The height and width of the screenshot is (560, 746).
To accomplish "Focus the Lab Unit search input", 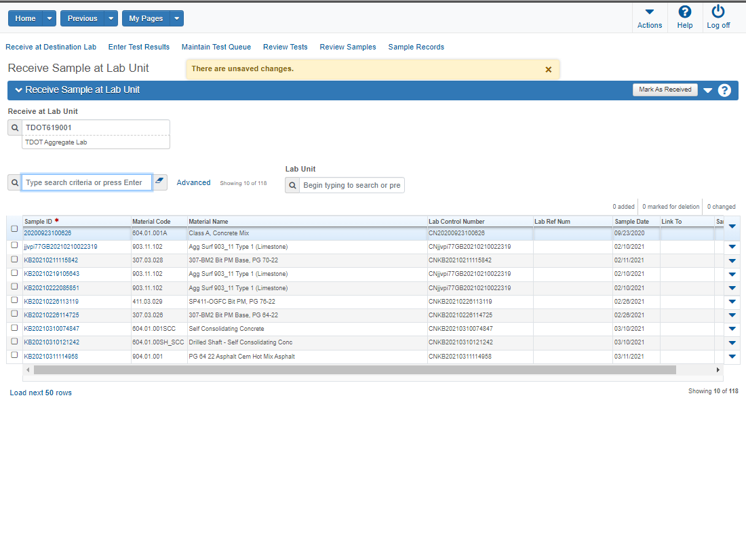I will (x=352, y=186).
